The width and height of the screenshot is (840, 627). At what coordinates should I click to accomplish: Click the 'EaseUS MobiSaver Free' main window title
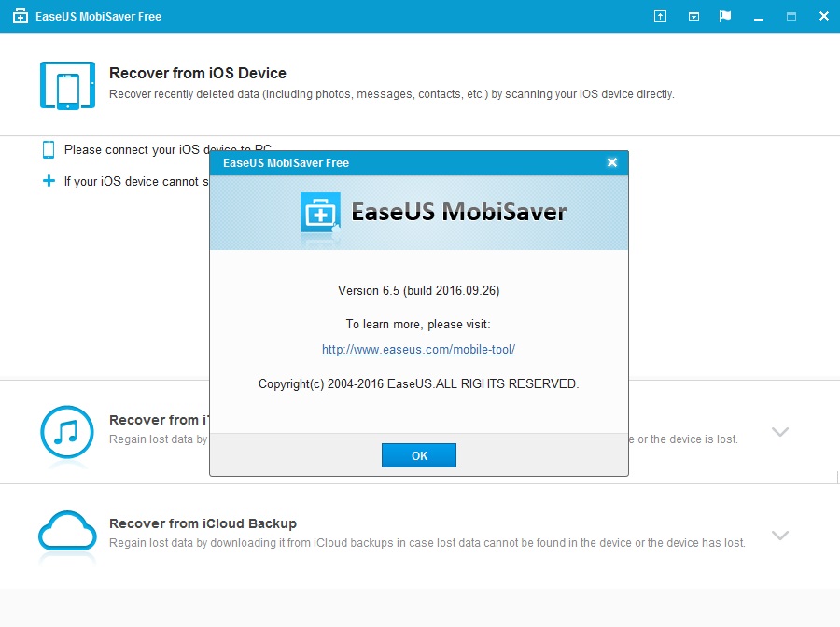point(99,17)
